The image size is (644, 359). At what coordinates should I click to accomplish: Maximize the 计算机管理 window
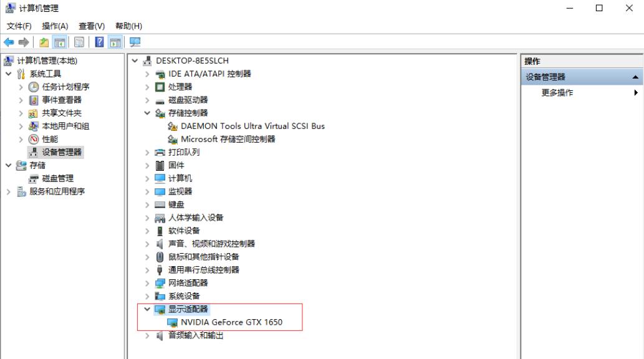click(x=599, y=8)
